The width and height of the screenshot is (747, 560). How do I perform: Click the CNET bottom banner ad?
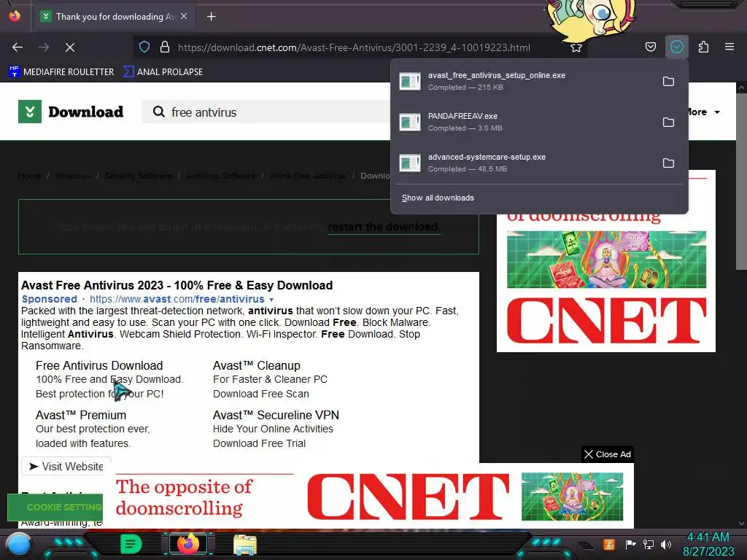[x=368, y=496]
